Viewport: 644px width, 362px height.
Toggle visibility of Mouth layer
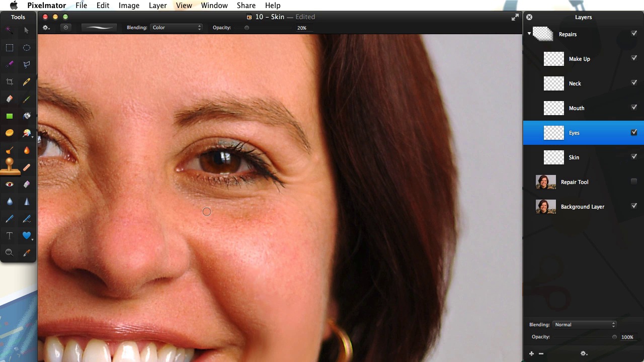tap(634, 107)
